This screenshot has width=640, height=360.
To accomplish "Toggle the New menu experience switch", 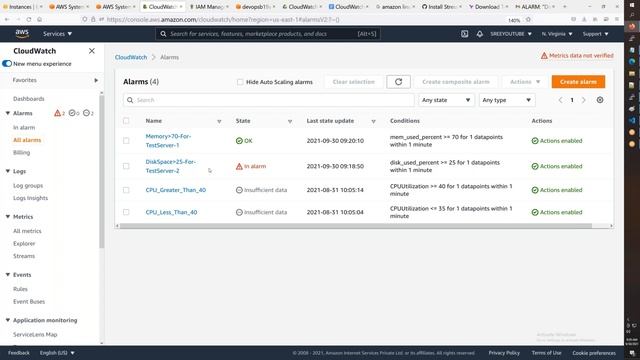I will pos(7,64).
